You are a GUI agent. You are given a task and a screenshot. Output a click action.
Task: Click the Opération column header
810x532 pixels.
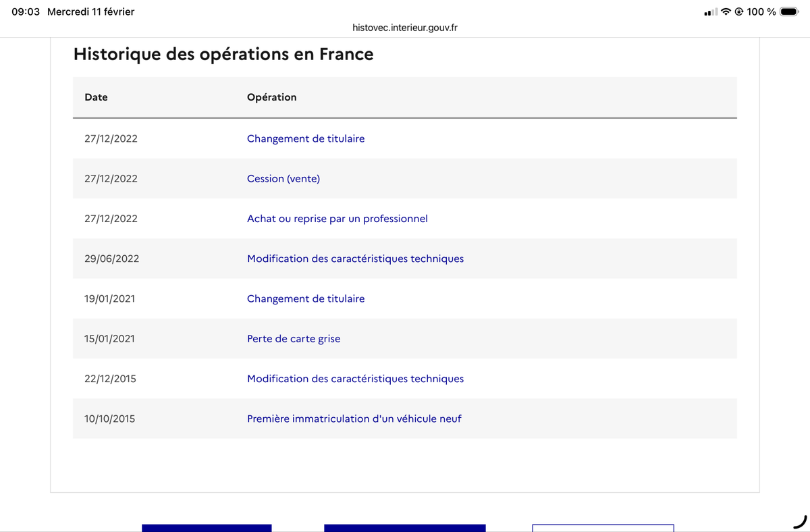[x=272, y=97]
